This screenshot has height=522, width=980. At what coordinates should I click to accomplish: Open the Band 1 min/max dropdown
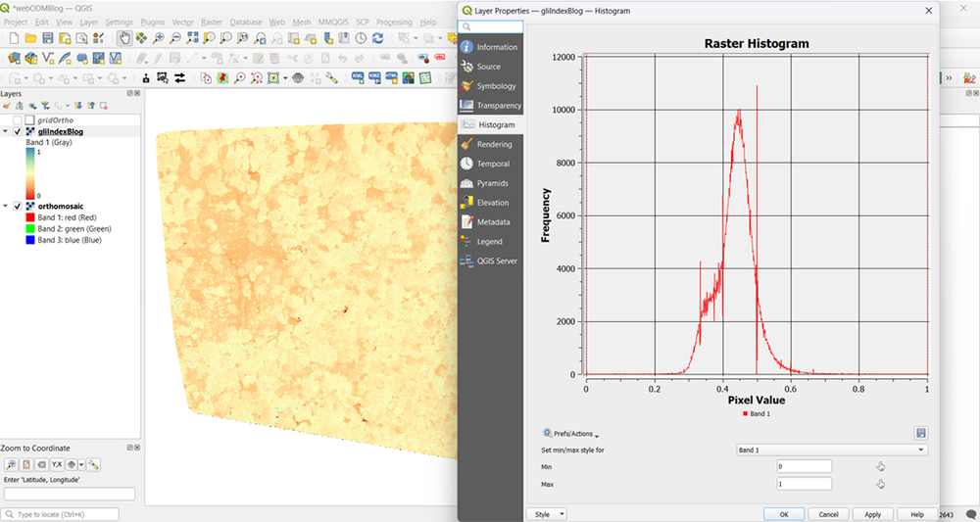coord(830,450)
